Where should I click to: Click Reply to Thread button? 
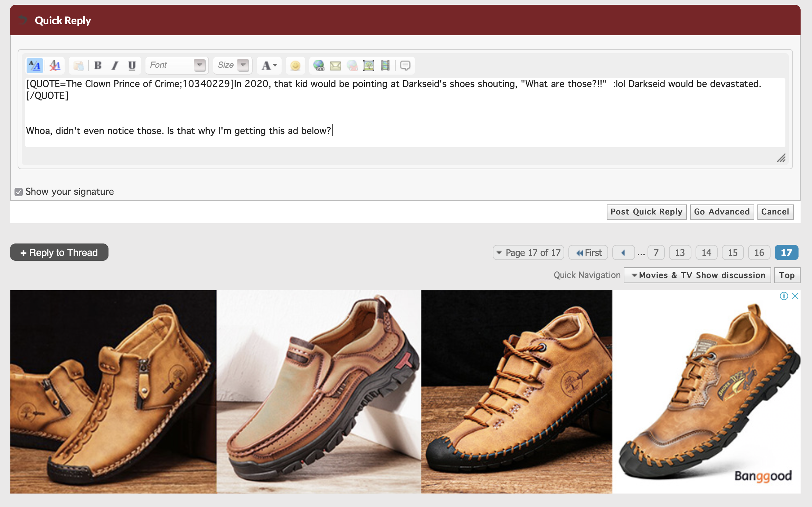coord(59,252)
